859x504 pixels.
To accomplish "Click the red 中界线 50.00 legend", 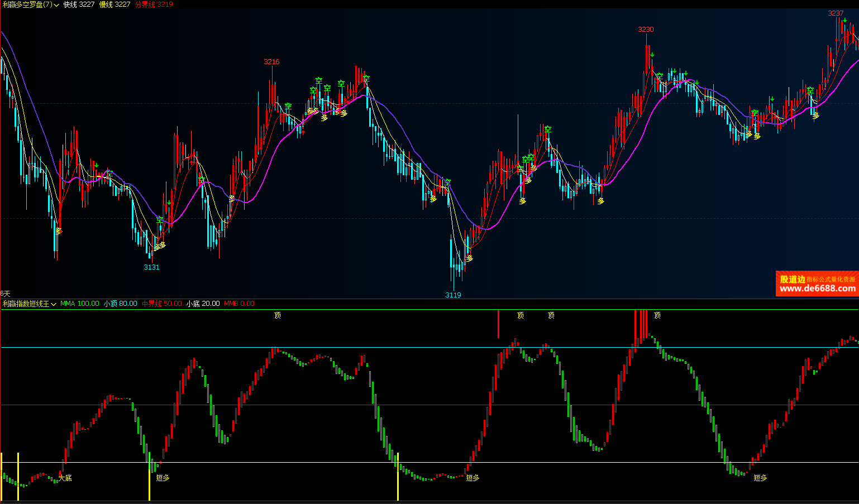I will pos(161,304).
